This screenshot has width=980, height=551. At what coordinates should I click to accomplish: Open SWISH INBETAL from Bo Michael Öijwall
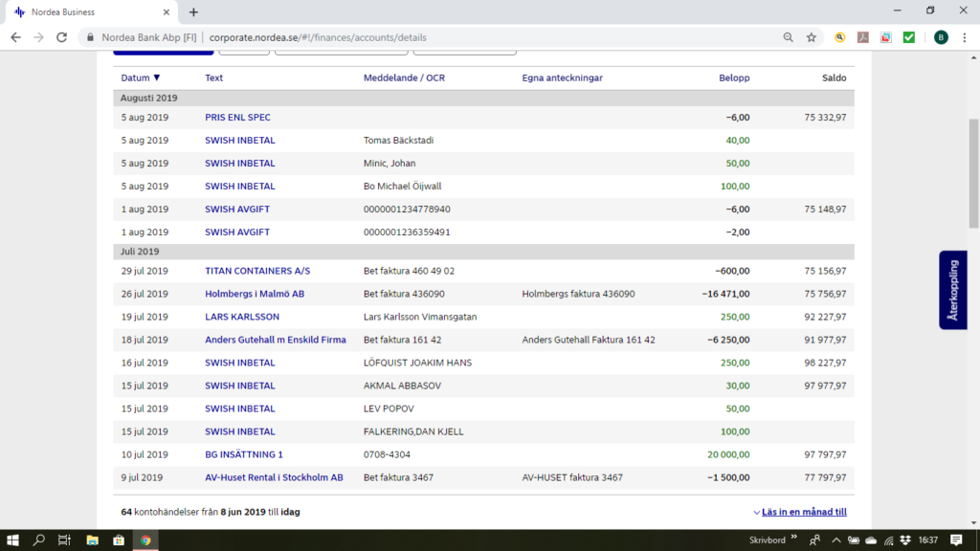[240, 187]
